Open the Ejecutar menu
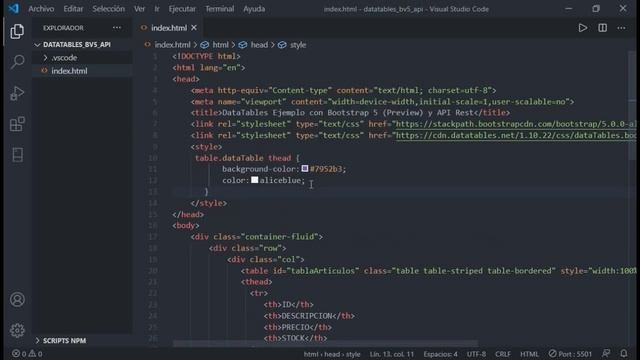 tap(182, 9)
